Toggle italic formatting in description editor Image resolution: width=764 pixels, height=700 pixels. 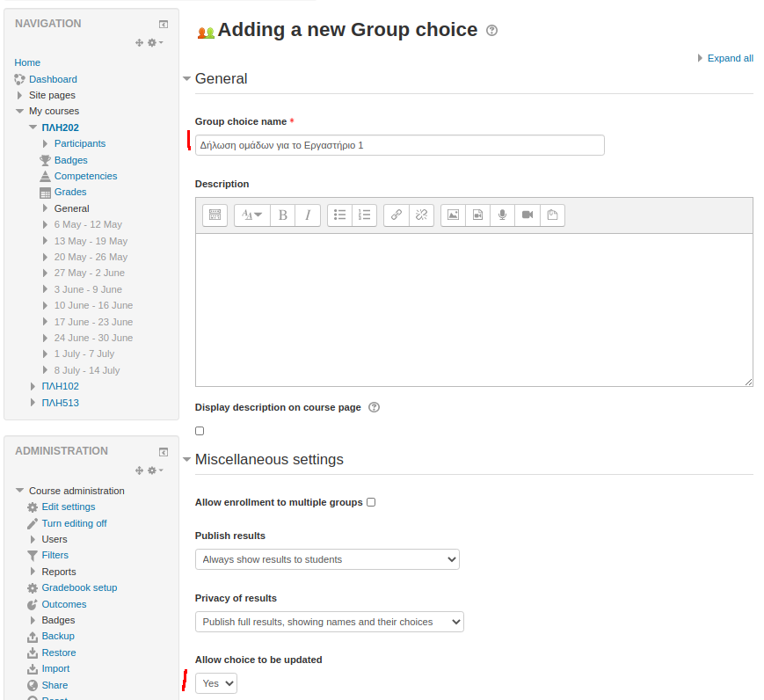[x=308, y=215]
